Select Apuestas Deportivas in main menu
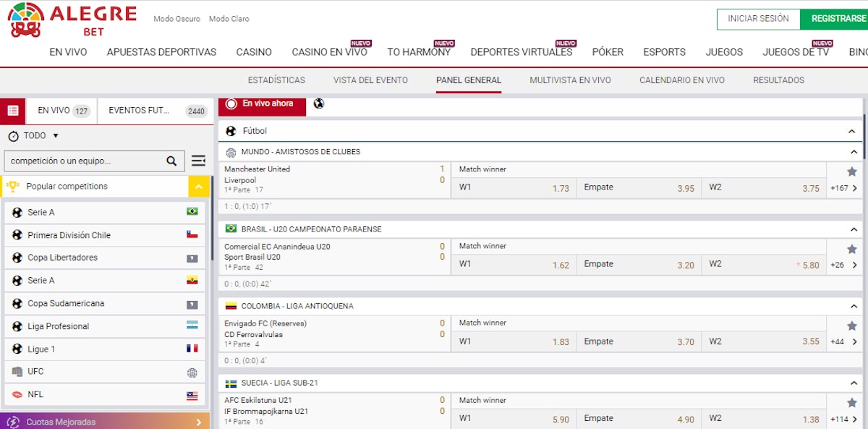Screen dimensions: 868x429 coord(161,52)
